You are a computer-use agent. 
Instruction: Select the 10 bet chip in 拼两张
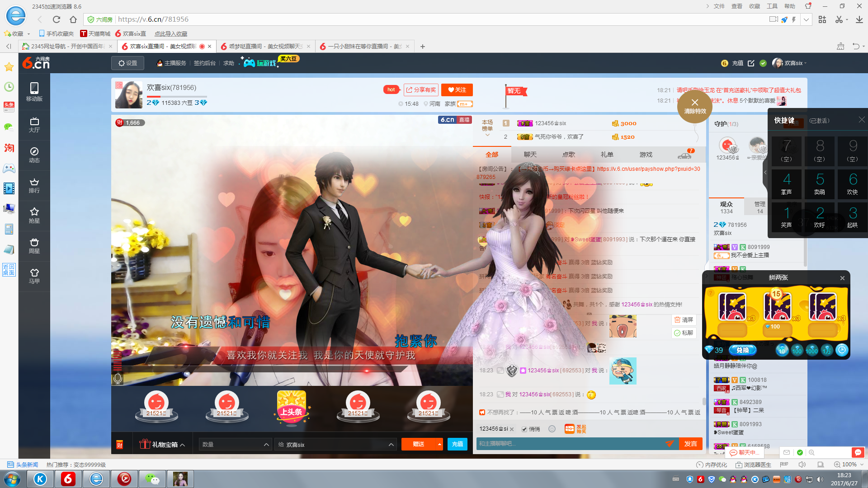[x=782, y=350]
